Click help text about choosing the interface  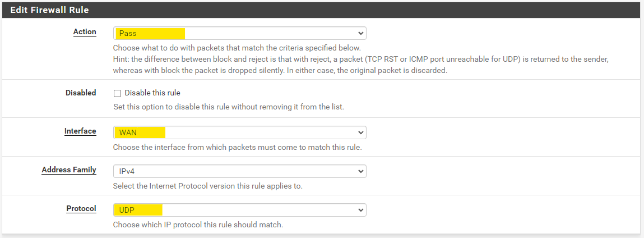(237, 148)
